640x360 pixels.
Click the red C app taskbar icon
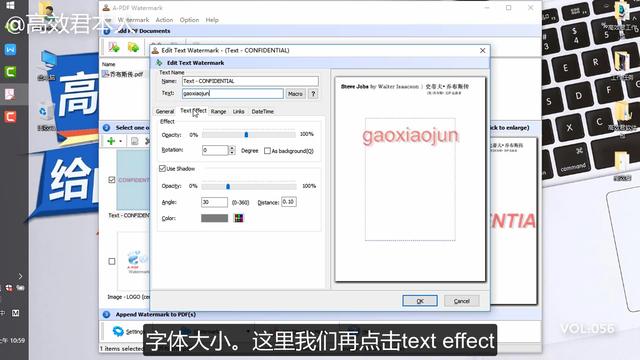[x=10, y=117]
